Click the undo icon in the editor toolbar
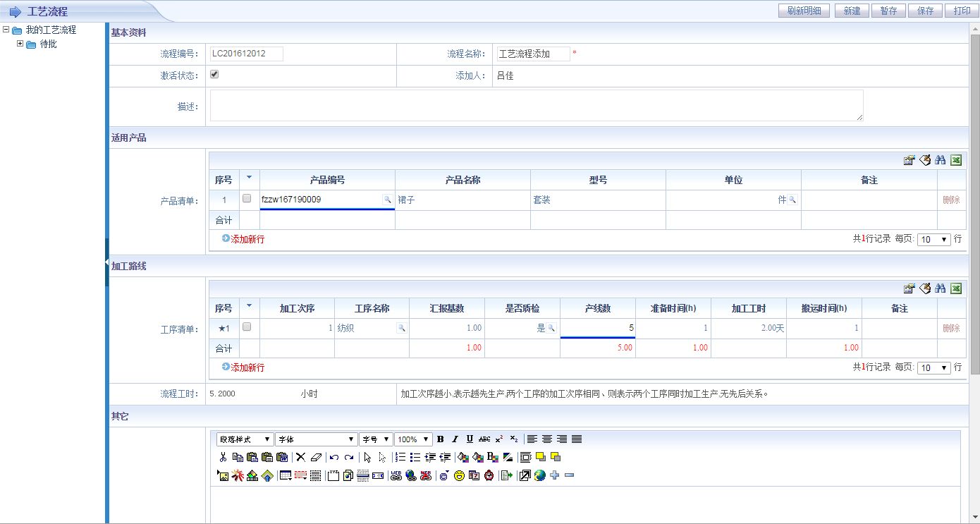Image resolution: width=980 pixels, height=524 pixels. click(333, 456)
